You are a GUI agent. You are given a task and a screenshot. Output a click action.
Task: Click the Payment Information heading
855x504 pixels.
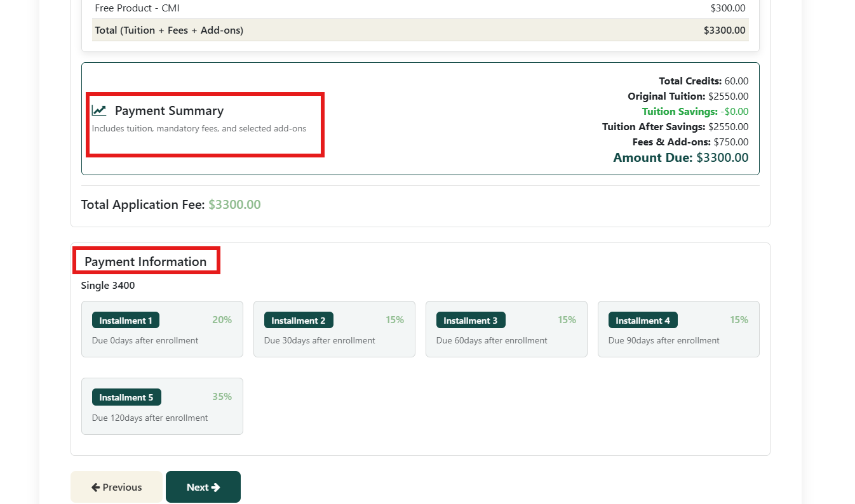pos(145,262)
